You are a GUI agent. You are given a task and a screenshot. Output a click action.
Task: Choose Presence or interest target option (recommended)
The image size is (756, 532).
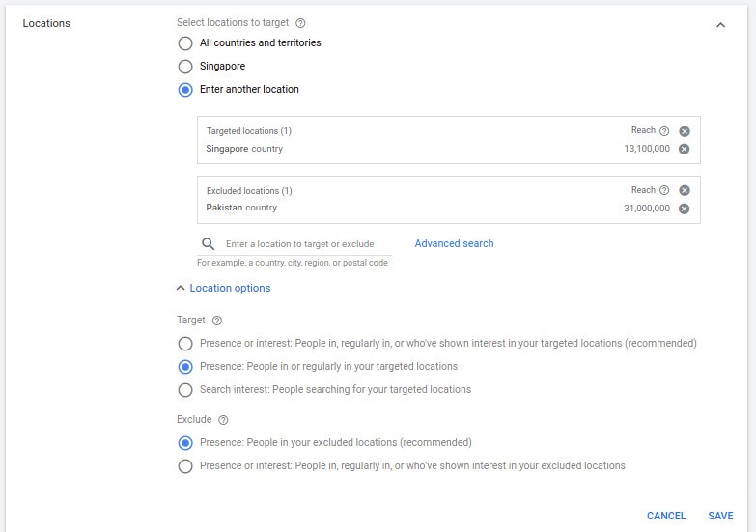(185, 344)
